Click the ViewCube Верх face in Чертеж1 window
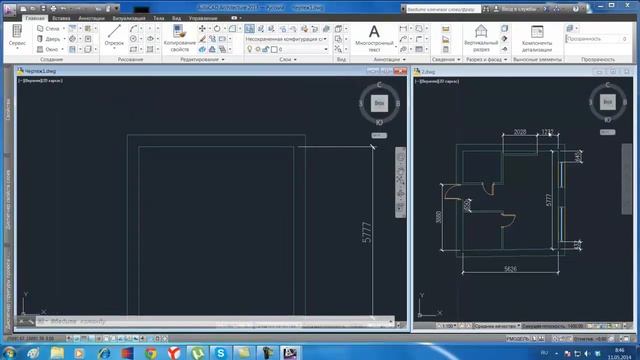Screen dimensions: 640x360 379,103
